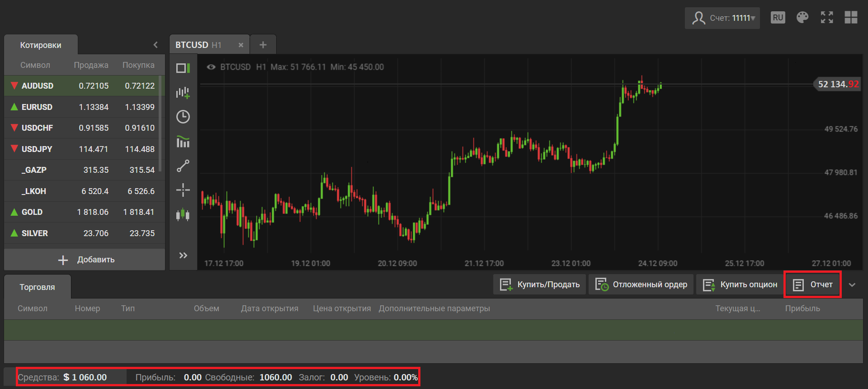Open the color theme palette icon
Image resolution: width=868 pixels, height=389 pixels.
(x=802, y=18)
